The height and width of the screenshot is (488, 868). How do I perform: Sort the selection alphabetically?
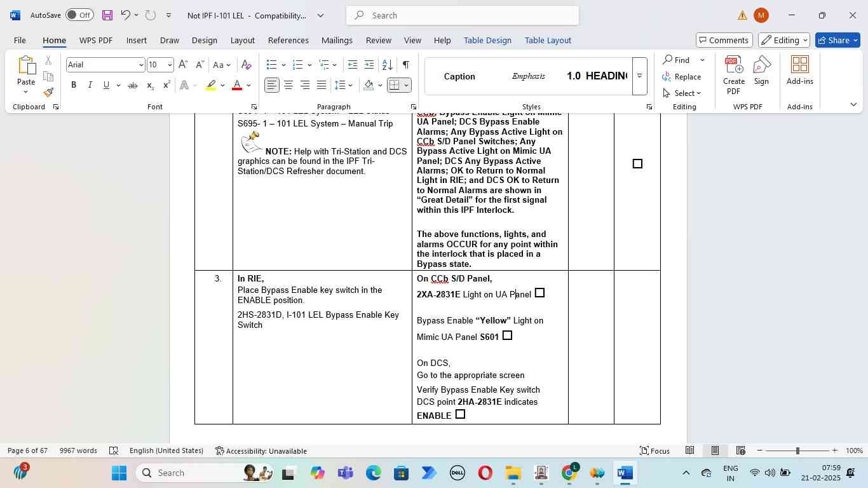click(x=387, y=65)
